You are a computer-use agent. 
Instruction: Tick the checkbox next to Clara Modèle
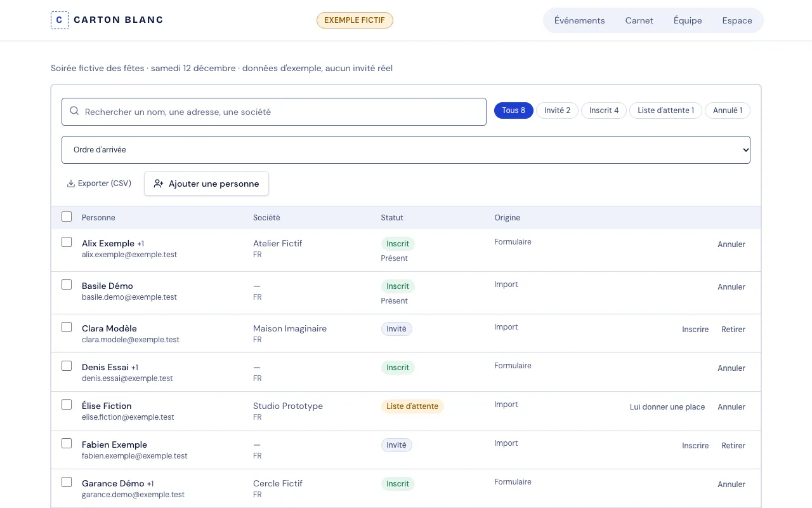67,327
